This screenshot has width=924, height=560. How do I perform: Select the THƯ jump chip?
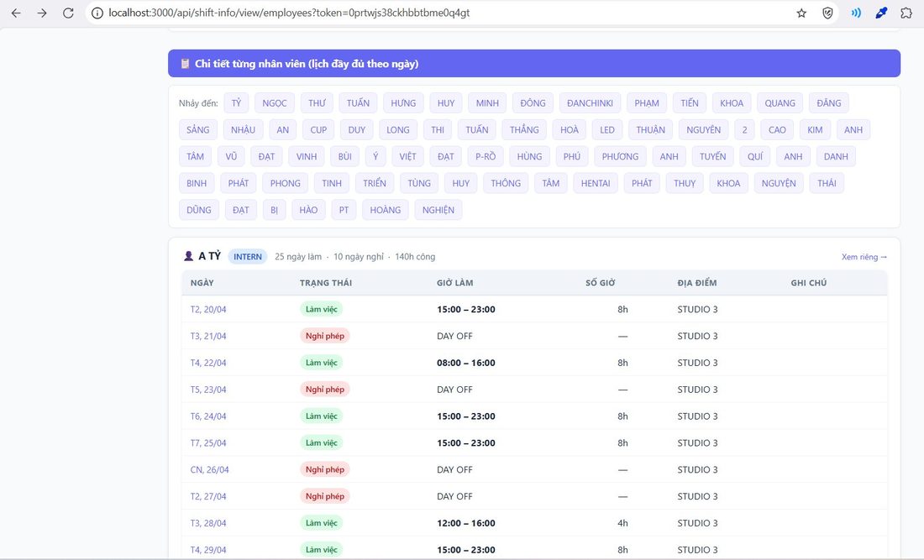click(317, 103)
